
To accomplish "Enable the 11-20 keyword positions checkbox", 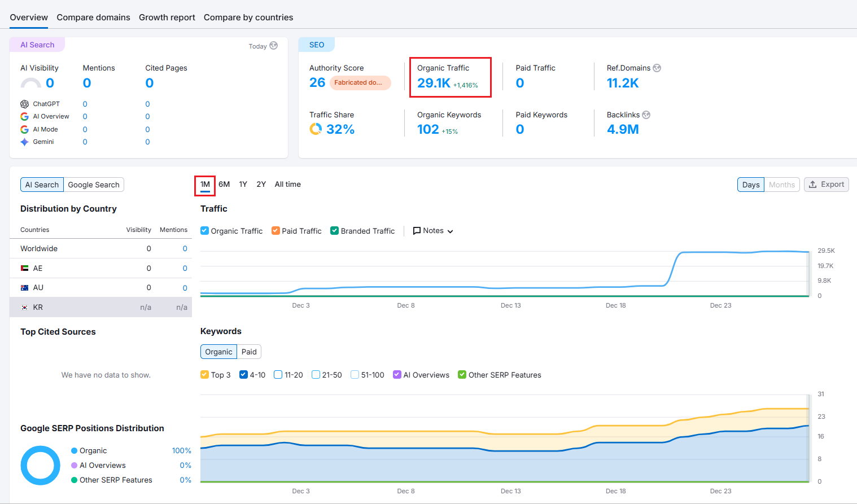I will [278, 375].
